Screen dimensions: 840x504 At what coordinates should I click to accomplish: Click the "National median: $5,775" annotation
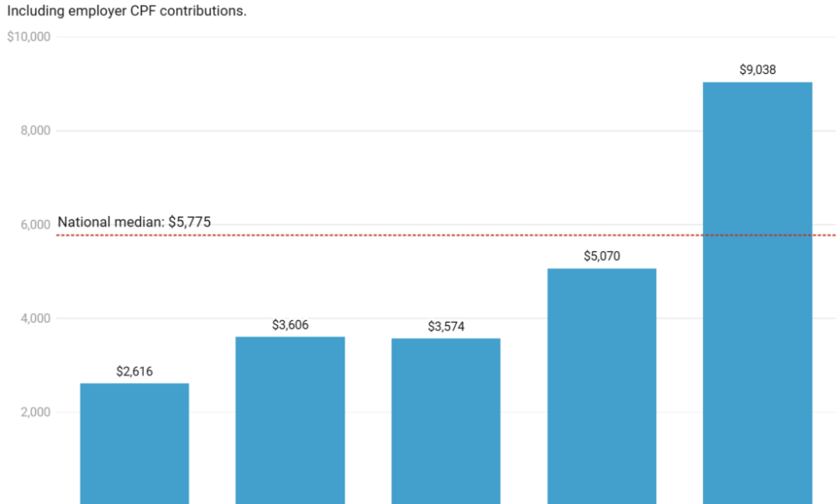(134, 223)
